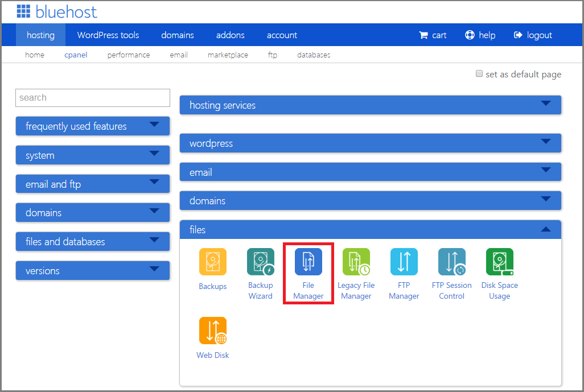
Task: Select the hosting tab
Action: (x=40, y=35)
